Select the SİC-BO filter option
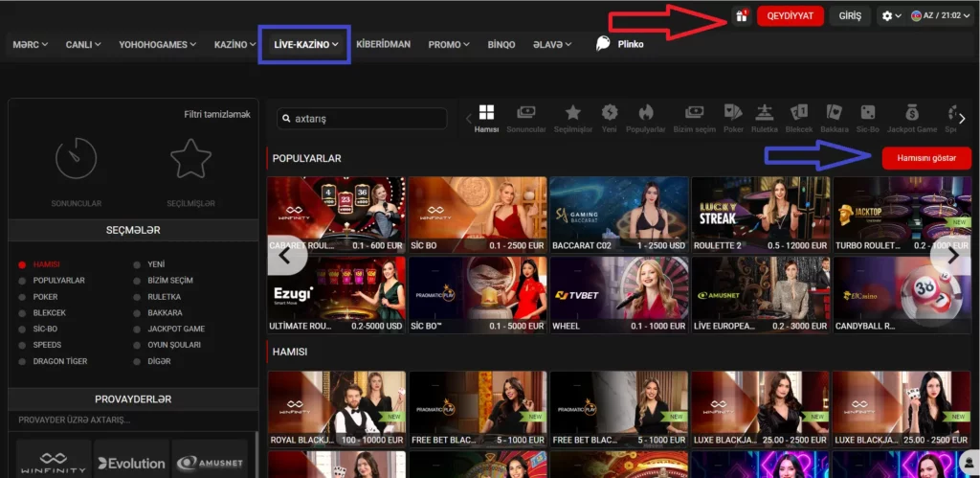Image resolution: width=980 pixels, height=478 pixels. click(x=45, y=329)
